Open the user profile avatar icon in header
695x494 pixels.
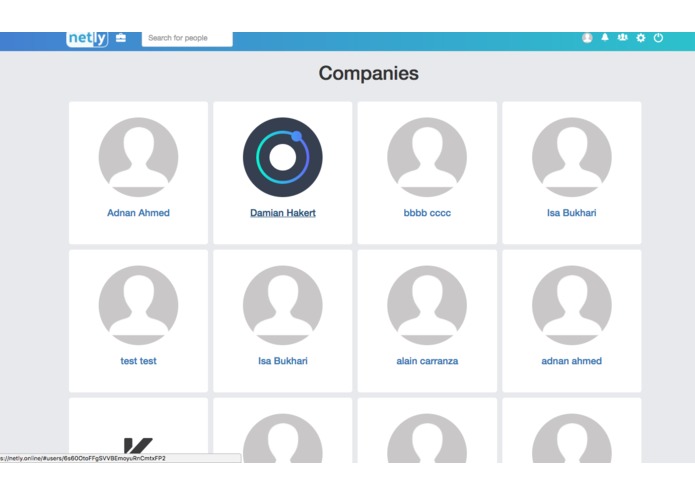[587, 38]
